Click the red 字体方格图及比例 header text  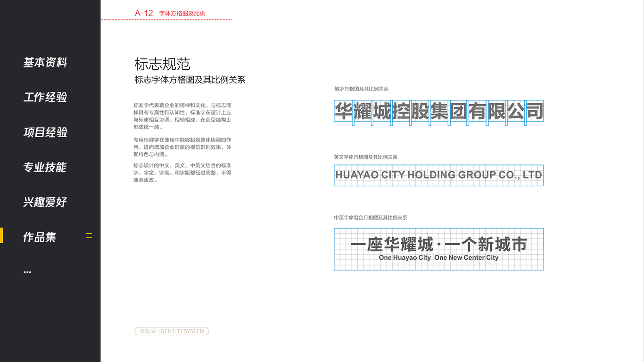[x=182, y=13]
